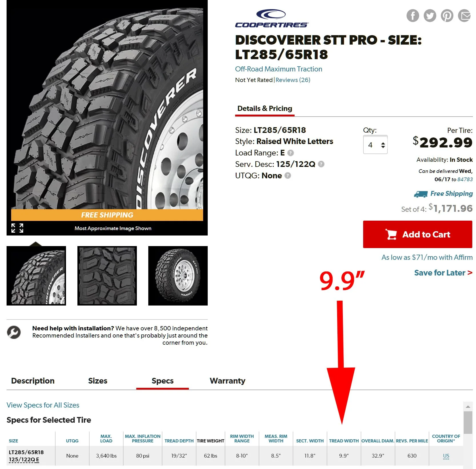This screenshot has height=469, width=476.
Task: Click the Cooper Tires brand logo
Action: pos(271,19)
